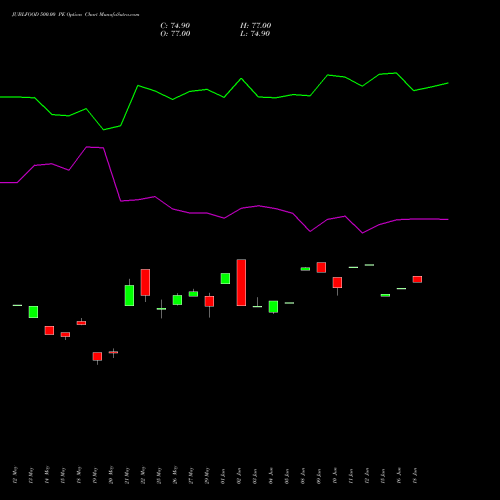Click the red candle above 19 May
Viewport: 500px width, 500px height.
(x=97, y=356)
